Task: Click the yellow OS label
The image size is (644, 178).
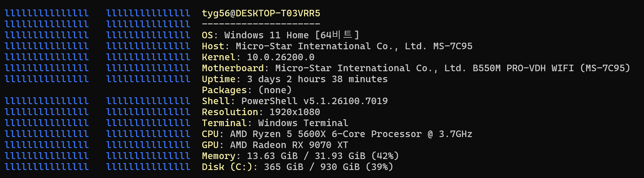Action: (207, 35)
